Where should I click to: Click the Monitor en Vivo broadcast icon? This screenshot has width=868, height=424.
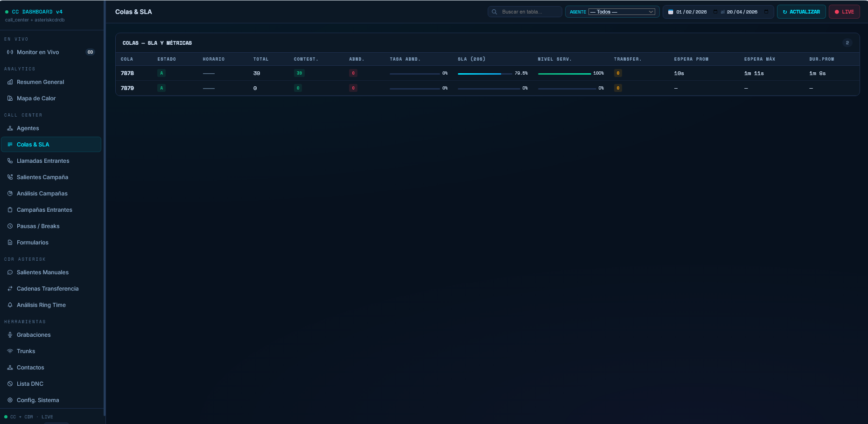coord(10,52)
